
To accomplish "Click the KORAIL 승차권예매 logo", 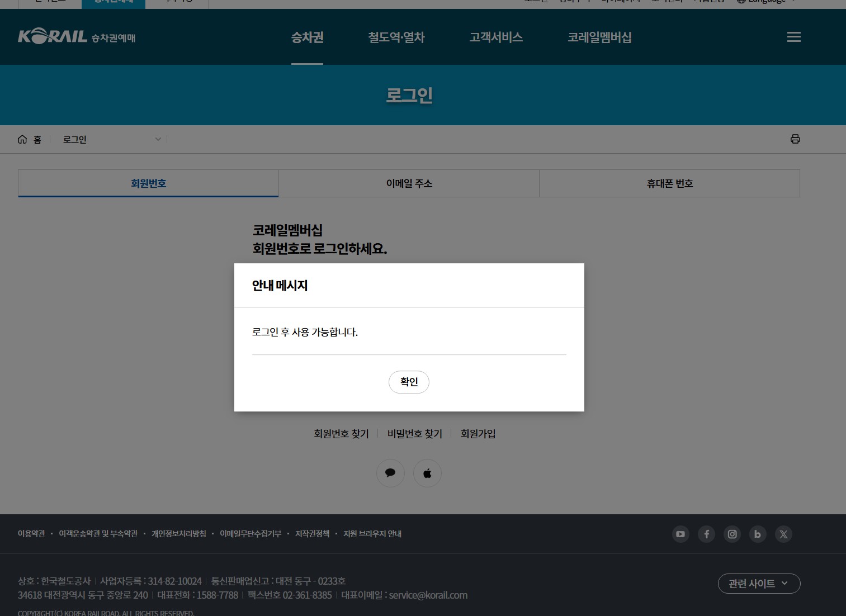I will [x=76, y=37].
